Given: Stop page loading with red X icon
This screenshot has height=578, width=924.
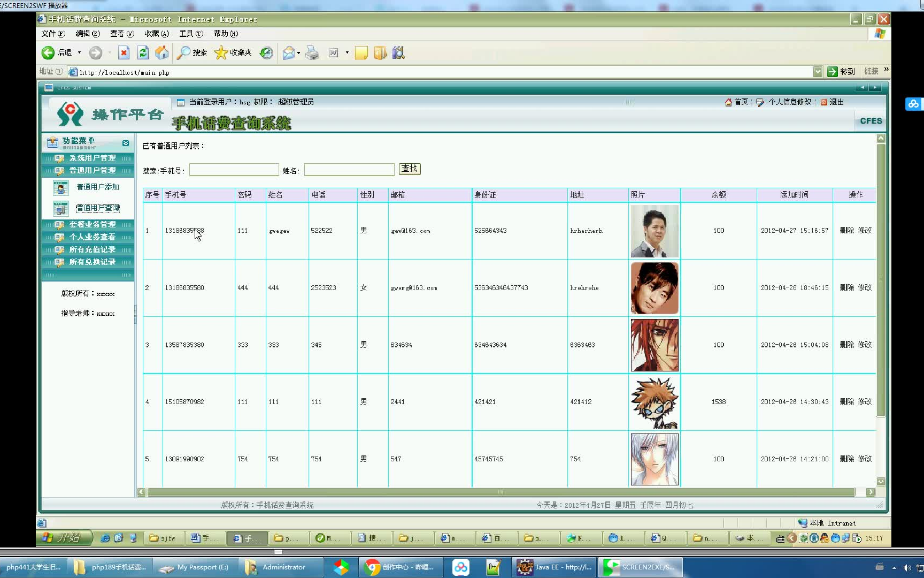Looking at the screenshot, I should pos(124,52).
